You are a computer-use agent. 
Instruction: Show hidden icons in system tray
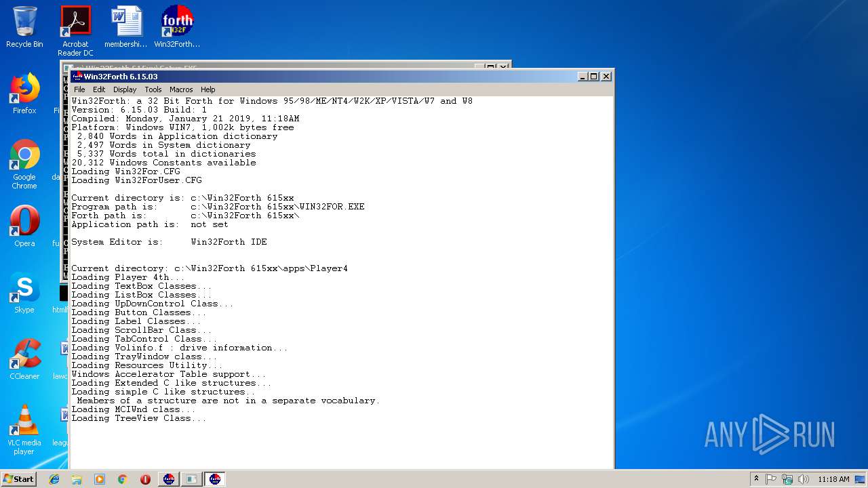pyautogui.click(x=756, y=479)
